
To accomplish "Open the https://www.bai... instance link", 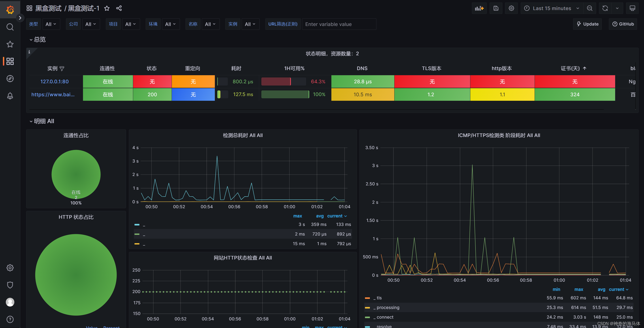I will 53,94.
